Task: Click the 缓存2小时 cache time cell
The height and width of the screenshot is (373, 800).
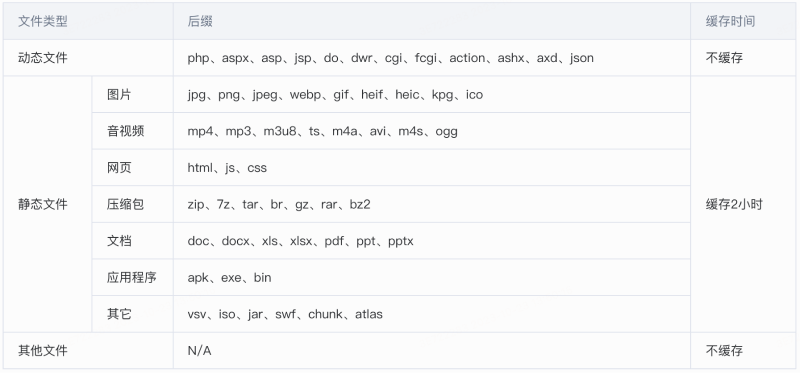Action: [734, 205]
